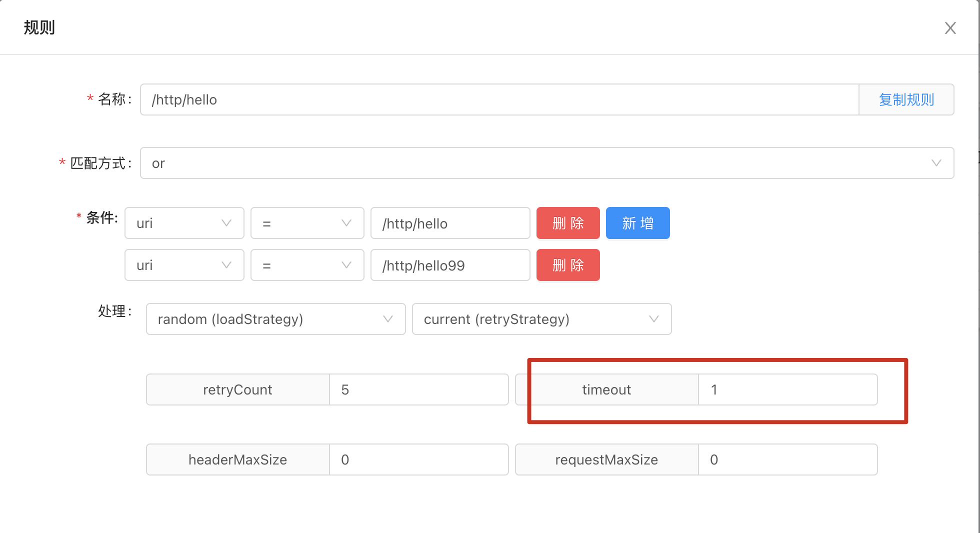Open the 匹配方式 dropdown showing or
The image size is (980, 533).
click(547, 163)
